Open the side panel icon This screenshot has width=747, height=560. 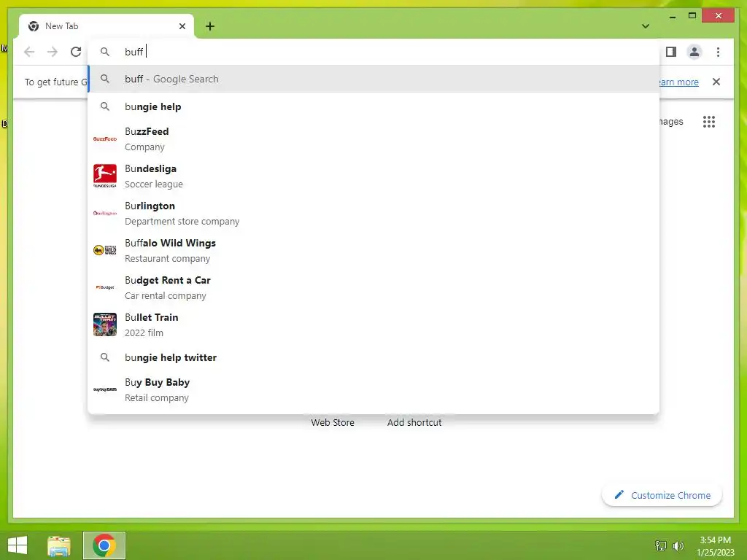coord(671,52)
